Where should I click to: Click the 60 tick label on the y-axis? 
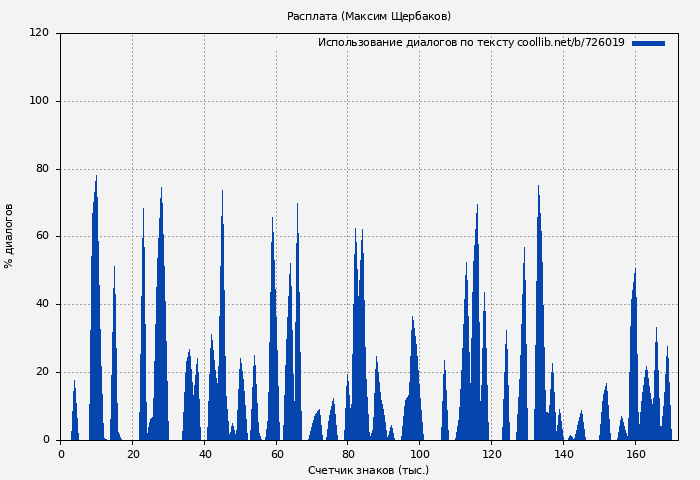click(42, 237)
